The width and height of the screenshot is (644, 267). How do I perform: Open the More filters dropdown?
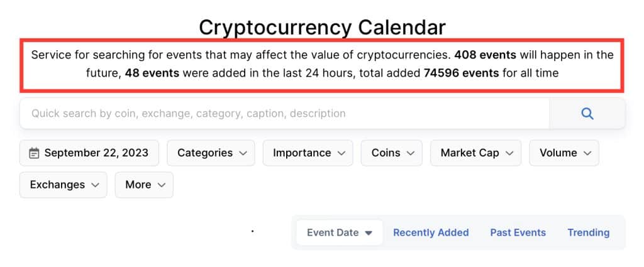tap(144, 185)
